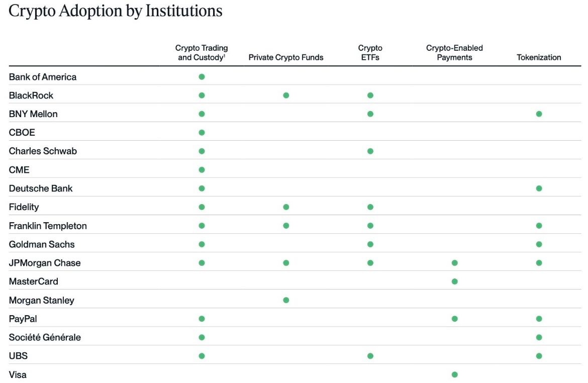This screenshot has height=383, width=588.
Task: Click JPMorgan Chase's Crypto-Enabled Payments dot
Action: tap(454, 263)
